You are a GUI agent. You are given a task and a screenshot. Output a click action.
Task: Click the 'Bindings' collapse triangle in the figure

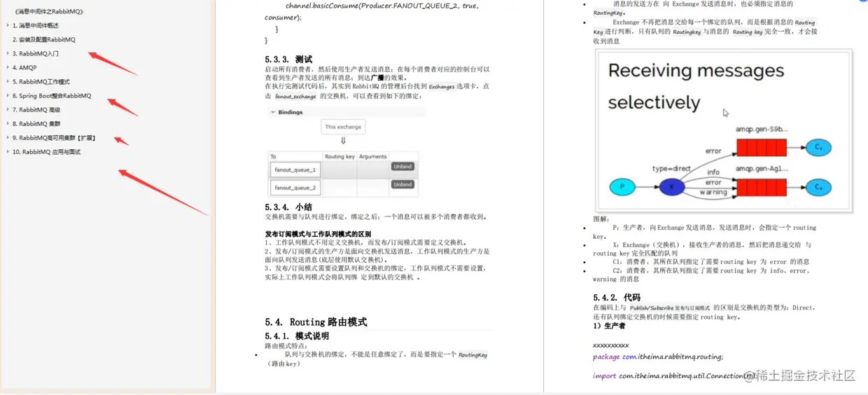273,112
